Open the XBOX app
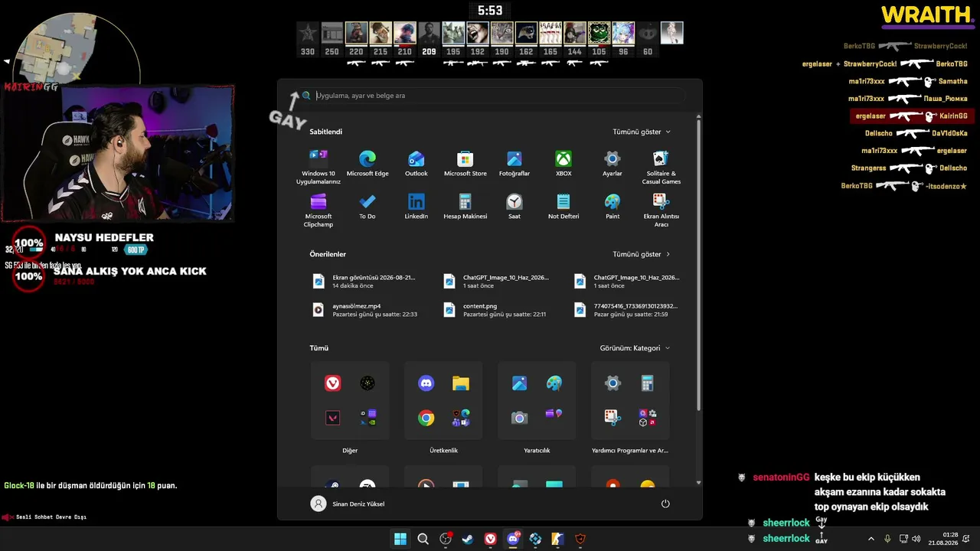980x551 pixels. [x=563, y=164]
